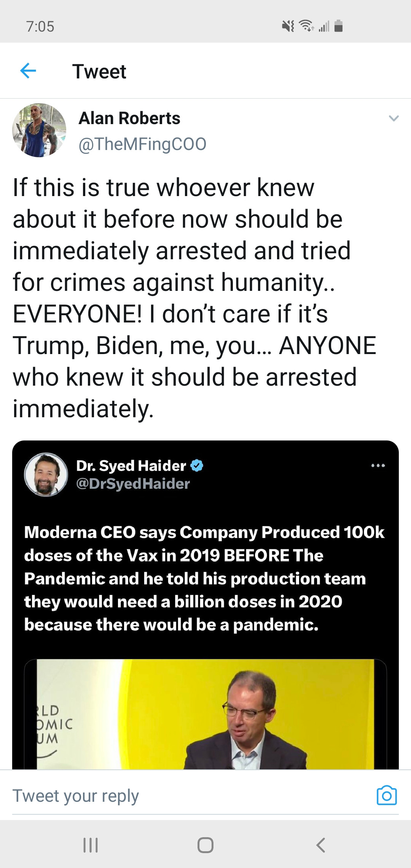Screen dimensions: 411x868
Task: Tap the @DrSyedHaider handle
Action: (133, 484)
